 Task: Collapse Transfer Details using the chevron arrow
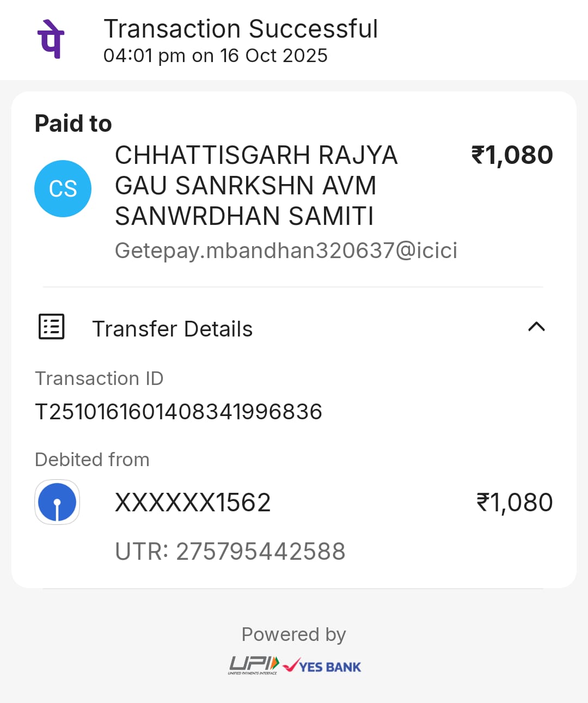[536, 327]
